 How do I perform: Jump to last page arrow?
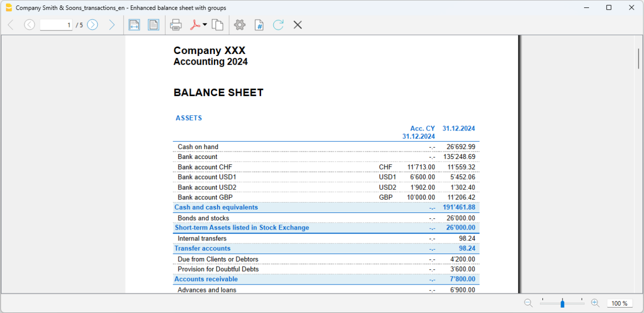click(x=112, y=25)
